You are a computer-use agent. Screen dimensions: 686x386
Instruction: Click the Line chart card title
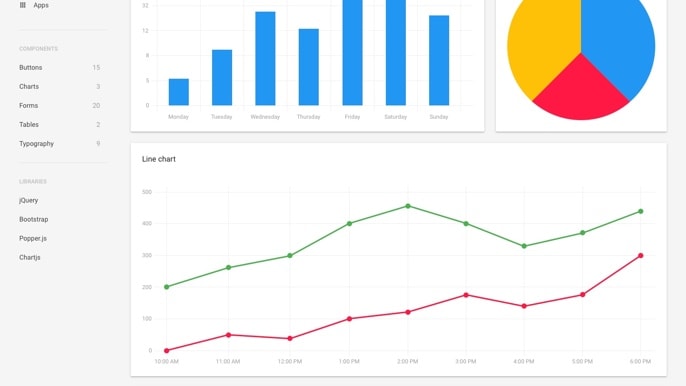[159, 159]
